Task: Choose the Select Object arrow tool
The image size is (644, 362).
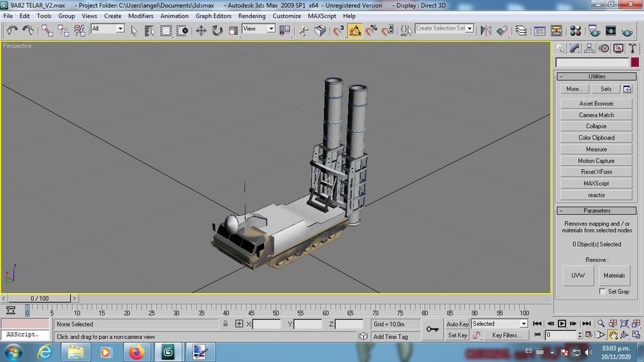Action: 134,30
